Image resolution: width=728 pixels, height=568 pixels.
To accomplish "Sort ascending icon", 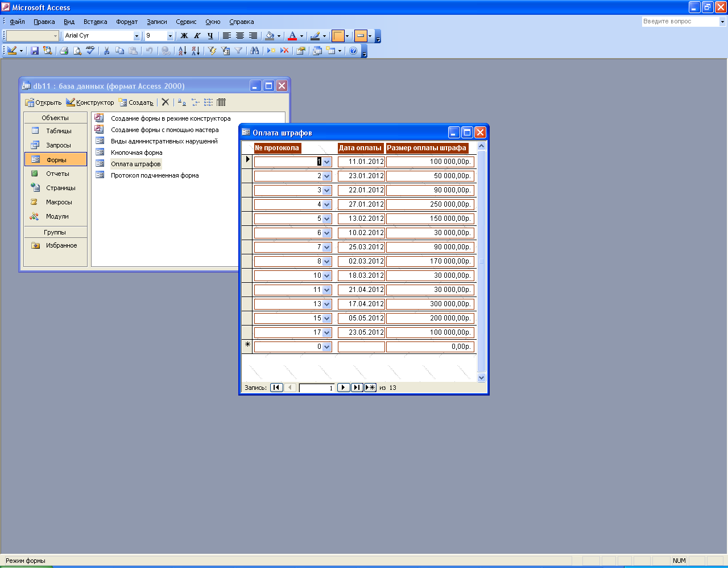I will (x=182, y=51).
